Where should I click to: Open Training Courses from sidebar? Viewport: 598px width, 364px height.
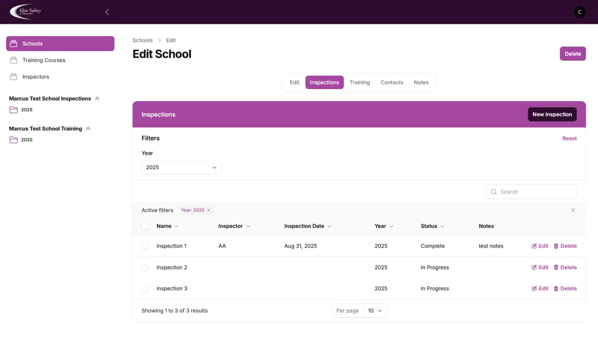[44, 60]
